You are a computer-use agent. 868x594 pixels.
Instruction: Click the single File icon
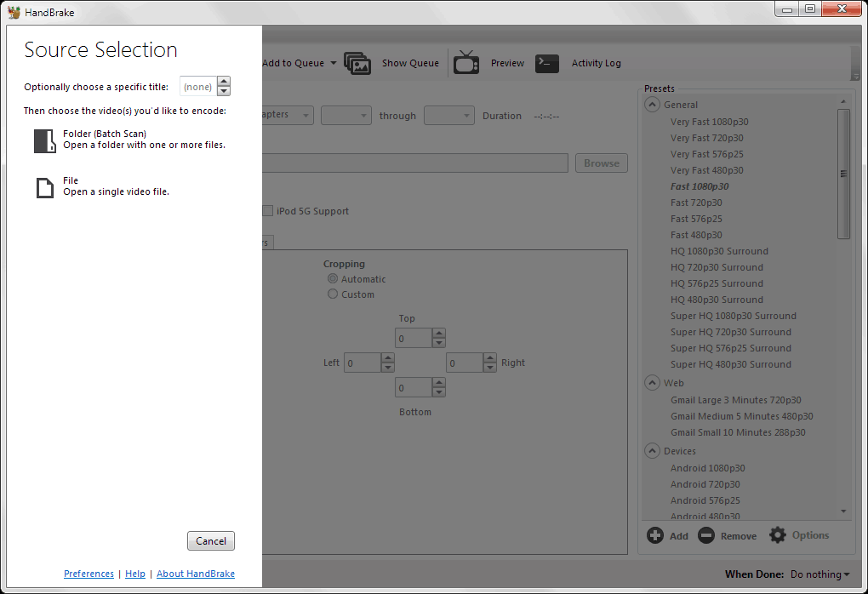pyautogui.click(x=44, y=187)
